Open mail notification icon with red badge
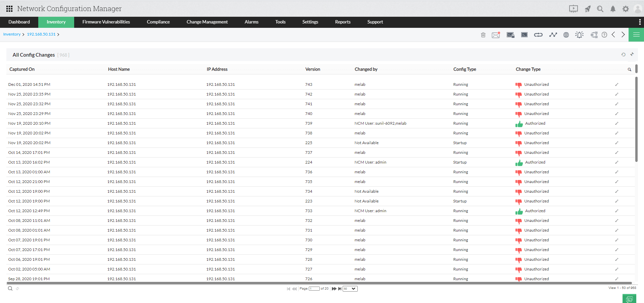The image size is (644, 303). pyautogui.click(x=496, y=35)
